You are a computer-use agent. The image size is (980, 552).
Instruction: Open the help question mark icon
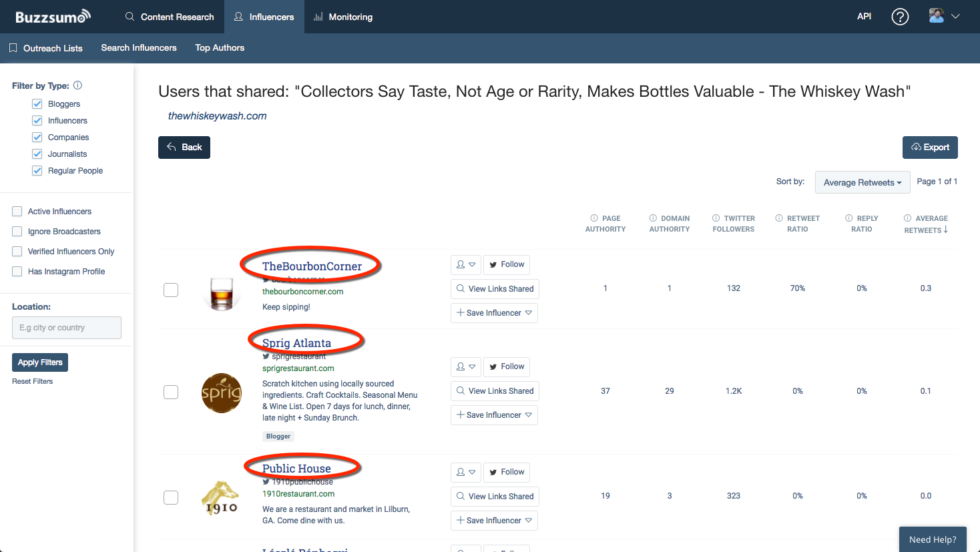tap(900, 17)
